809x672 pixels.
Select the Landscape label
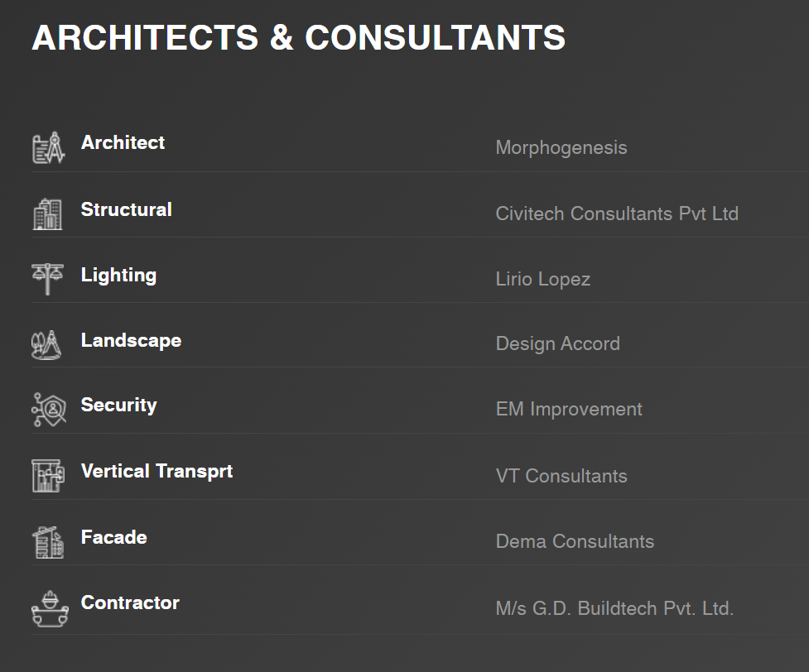pos(131,340)
